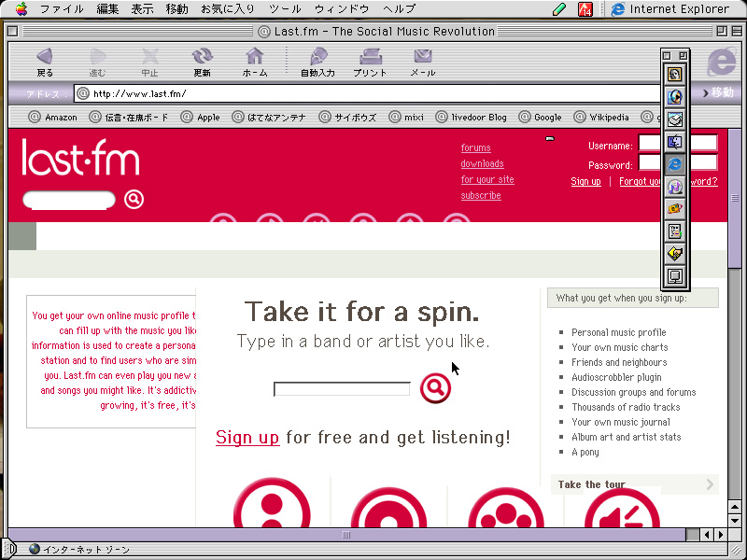Click the Forward arrow toolbar icon
Viewport: 747px width, 560px height.
coord(97,57)
